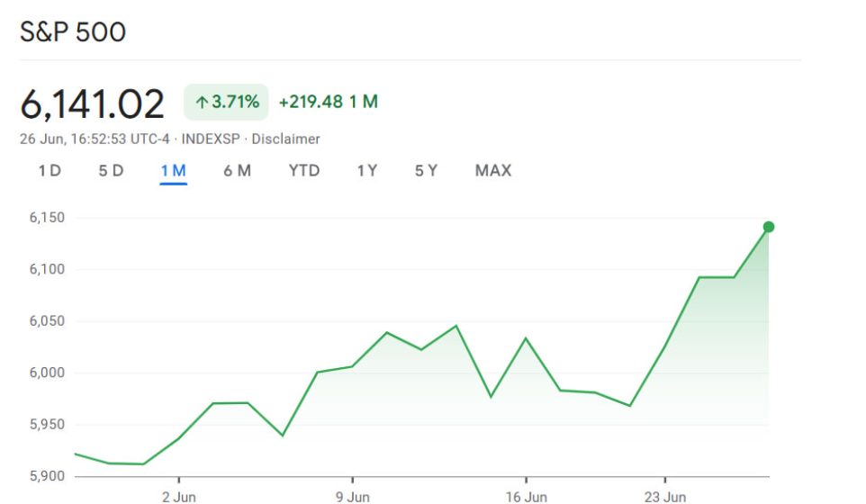The image size is (866, 504).
Task: Switch chart to YTD view
Action: coord(304,171)
